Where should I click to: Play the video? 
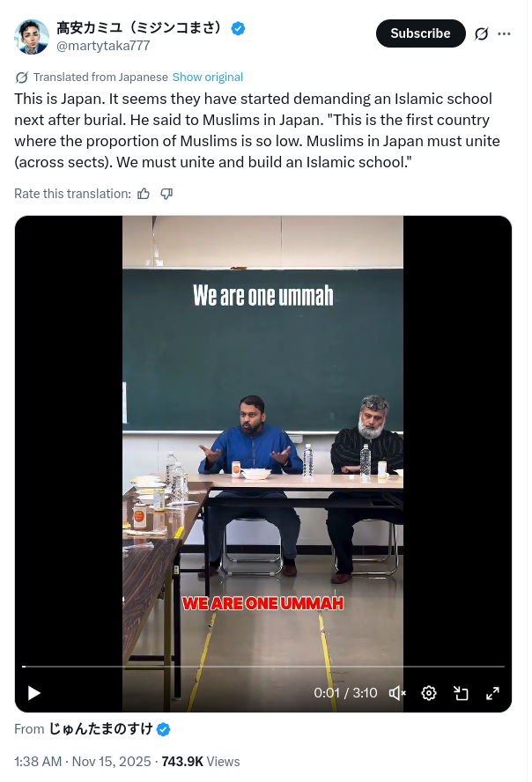[x=33, y=693]
